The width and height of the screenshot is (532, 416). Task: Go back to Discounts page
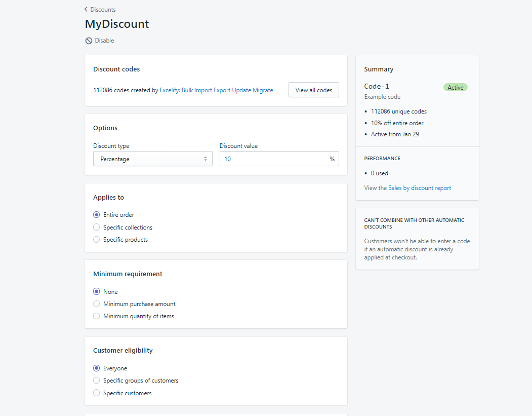(103, 9)
